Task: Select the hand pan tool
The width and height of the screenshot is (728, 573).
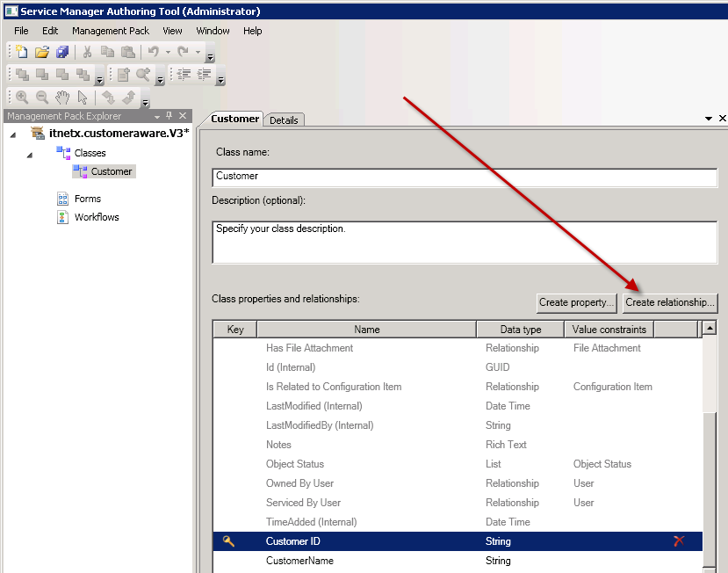Action: [62, 98]
